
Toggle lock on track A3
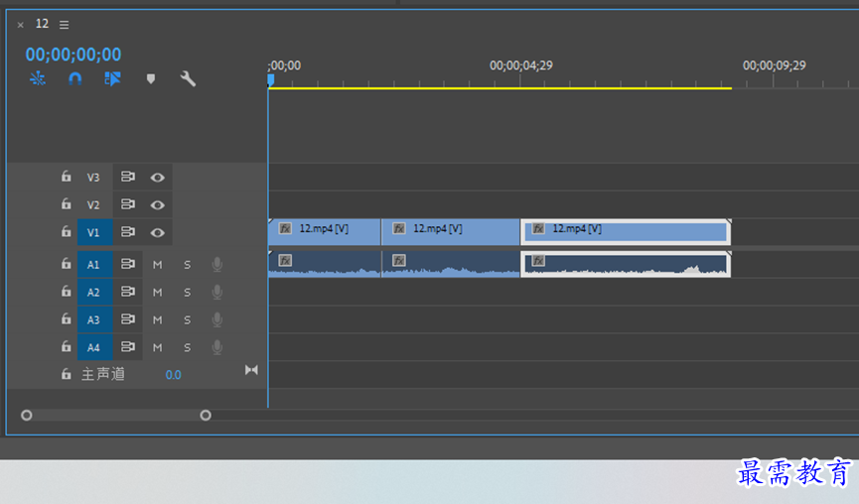pos(67,318)
